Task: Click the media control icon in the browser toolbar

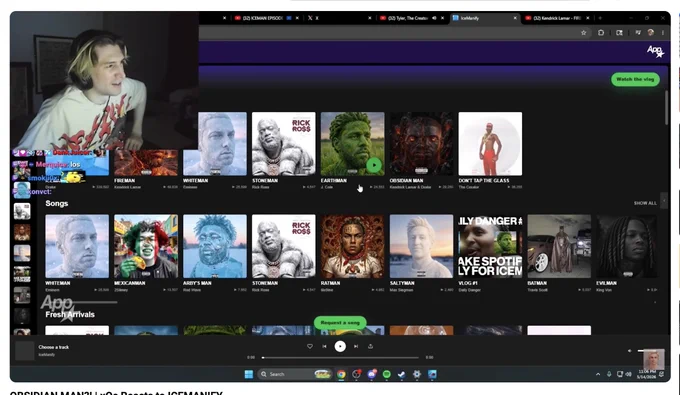Action: point(638,33)
